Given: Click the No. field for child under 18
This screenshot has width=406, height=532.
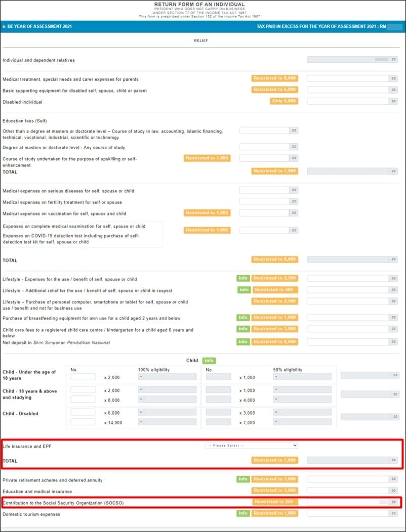Looking at the screenshot, I should click(83, 377).
